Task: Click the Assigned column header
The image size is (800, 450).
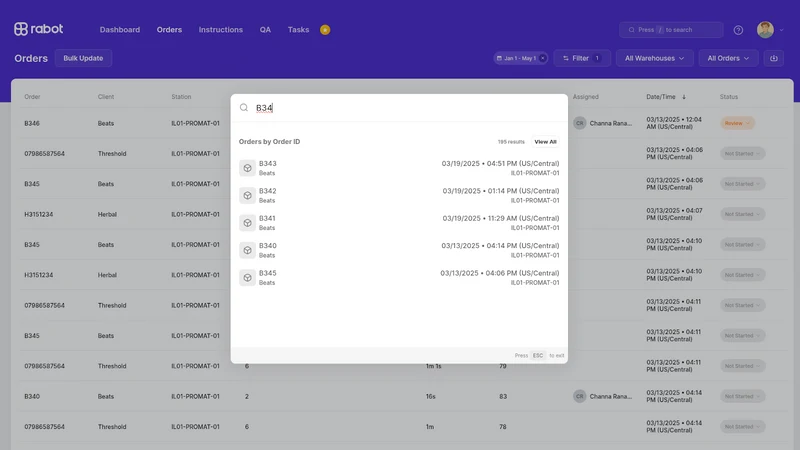Action: coord(586,97)
